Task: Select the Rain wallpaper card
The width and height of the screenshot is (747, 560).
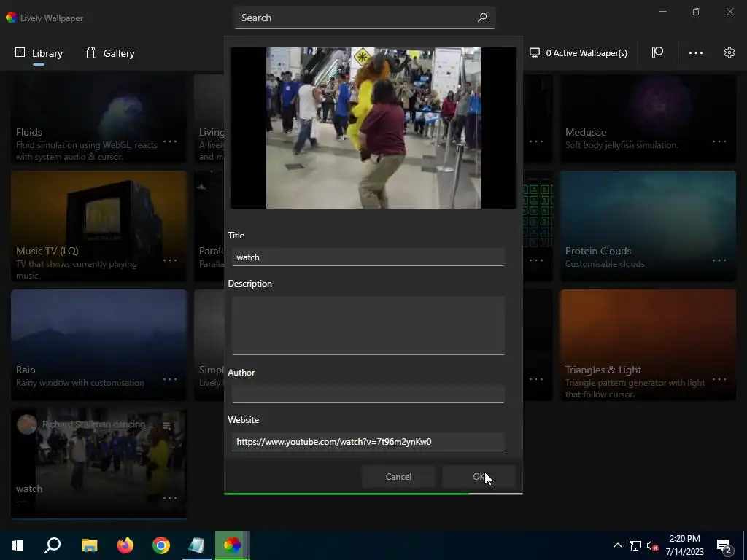Action: (99, 345)
